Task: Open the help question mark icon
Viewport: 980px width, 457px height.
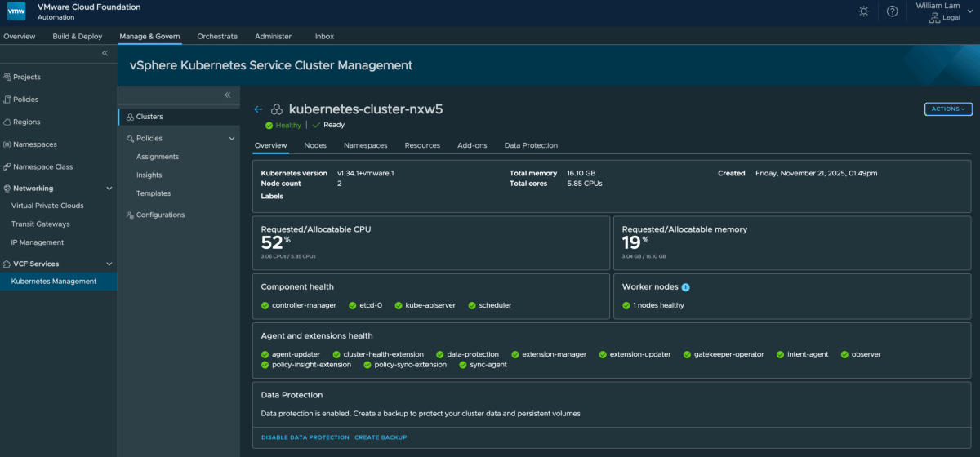Action: 892,11
